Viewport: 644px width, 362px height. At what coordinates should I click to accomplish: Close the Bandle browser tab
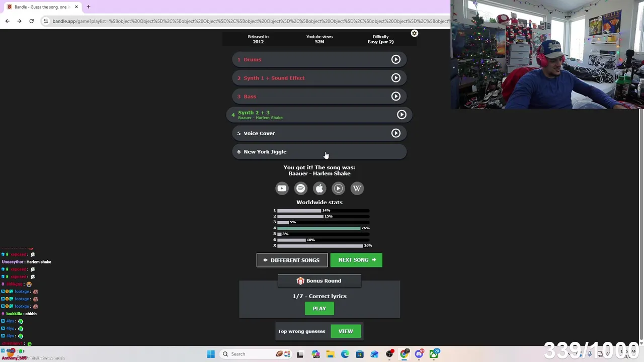pyautogui.click(x=76, y=7)
